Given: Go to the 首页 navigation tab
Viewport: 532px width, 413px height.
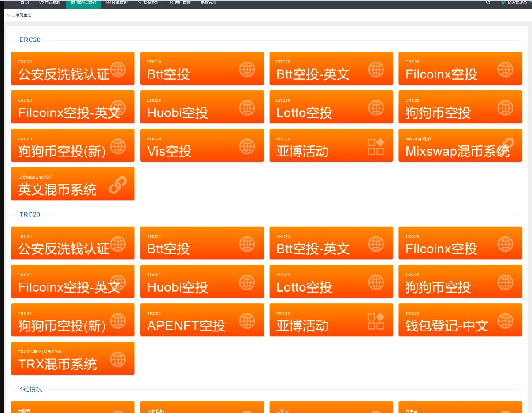Looking at the screenshot, I should pyautogui.click(x=25, y=2).
